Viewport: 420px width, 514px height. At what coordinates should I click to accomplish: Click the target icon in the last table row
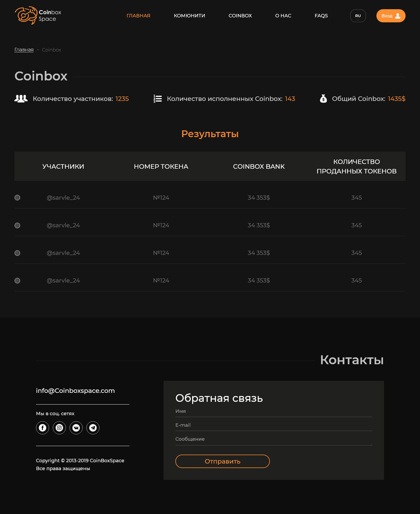click(17, 280)
